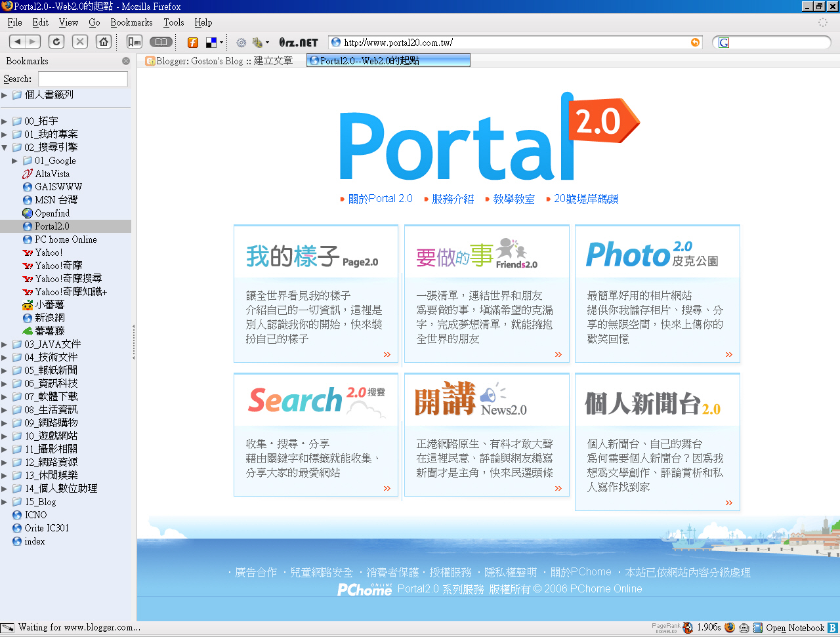The height and width of the screenshot is (637, 840).
Task: Collapse the 02_搜尋引擎 folder
Action: point(5,148)
